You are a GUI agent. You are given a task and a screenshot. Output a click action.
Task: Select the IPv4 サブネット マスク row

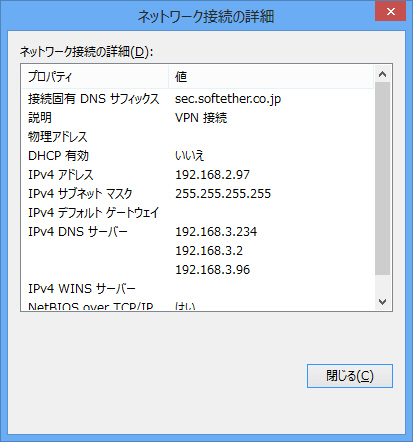point(198,194)
